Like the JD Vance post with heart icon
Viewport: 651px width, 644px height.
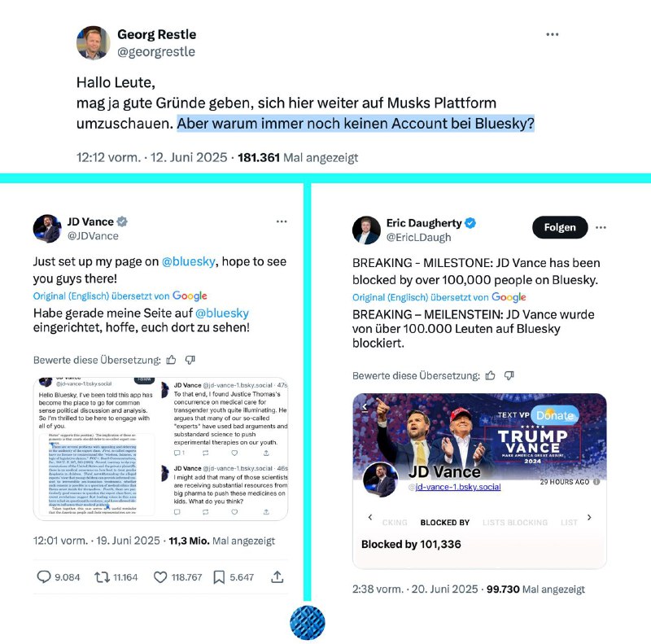(160, 576)
